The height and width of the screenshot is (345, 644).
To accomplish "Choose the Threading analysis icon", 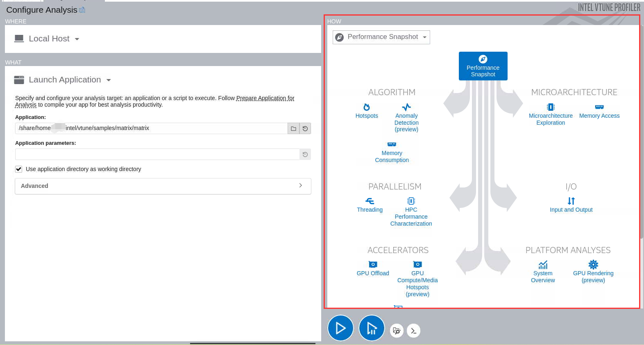I will [370, 201].
